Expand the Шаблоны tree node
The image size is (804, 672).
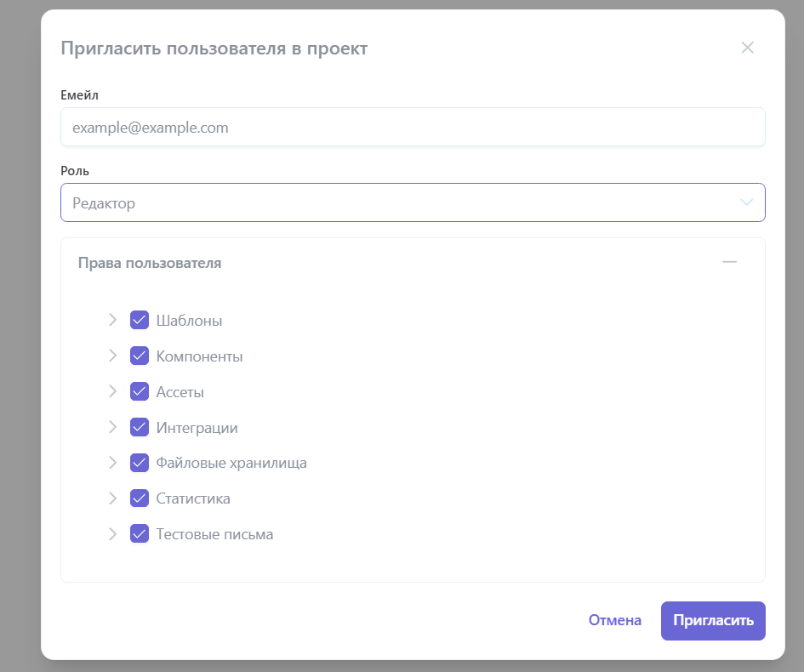pyautogui.click(x=113, y=320)
